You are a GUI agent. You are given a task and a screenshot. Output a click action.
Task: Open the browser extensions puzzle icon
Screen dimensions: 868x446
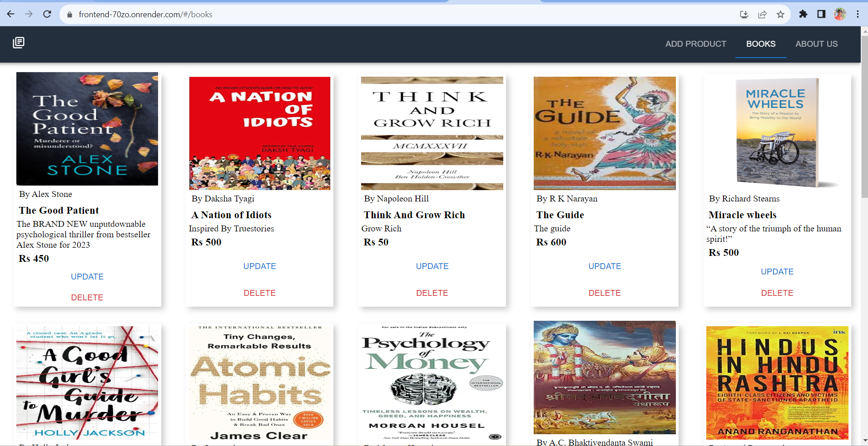click(803, 14)
